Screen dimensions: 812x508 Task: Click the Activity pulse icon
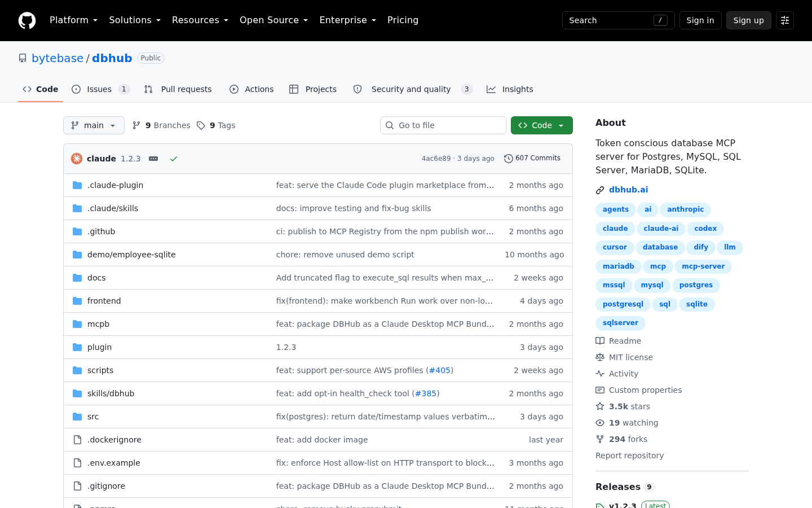tap(600, 374)
